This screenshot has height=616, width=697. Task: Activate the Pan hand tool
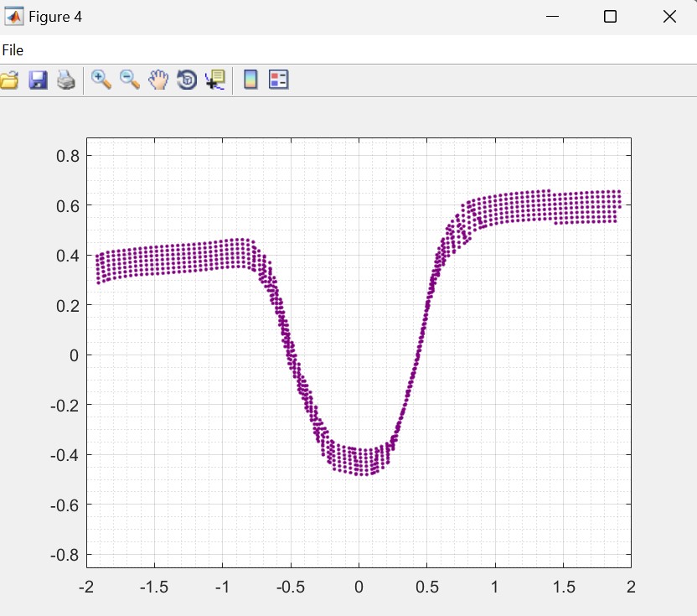tap(158, 80)
